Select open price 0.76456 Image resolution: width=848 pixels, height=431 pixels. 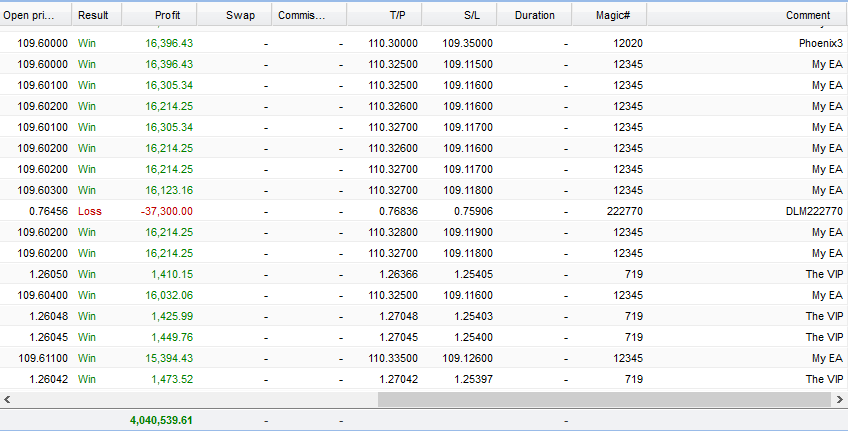(49, 211)
